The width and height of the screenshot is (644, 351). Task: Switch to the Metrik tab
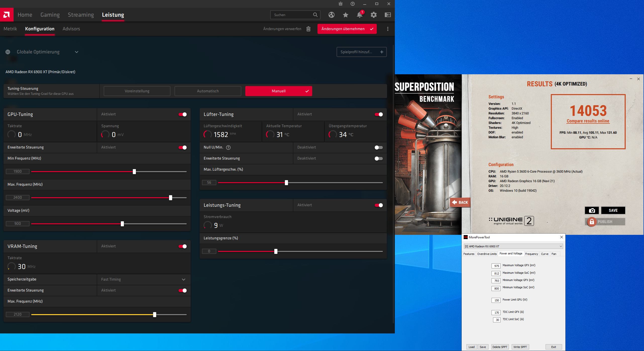coord(10,29)
